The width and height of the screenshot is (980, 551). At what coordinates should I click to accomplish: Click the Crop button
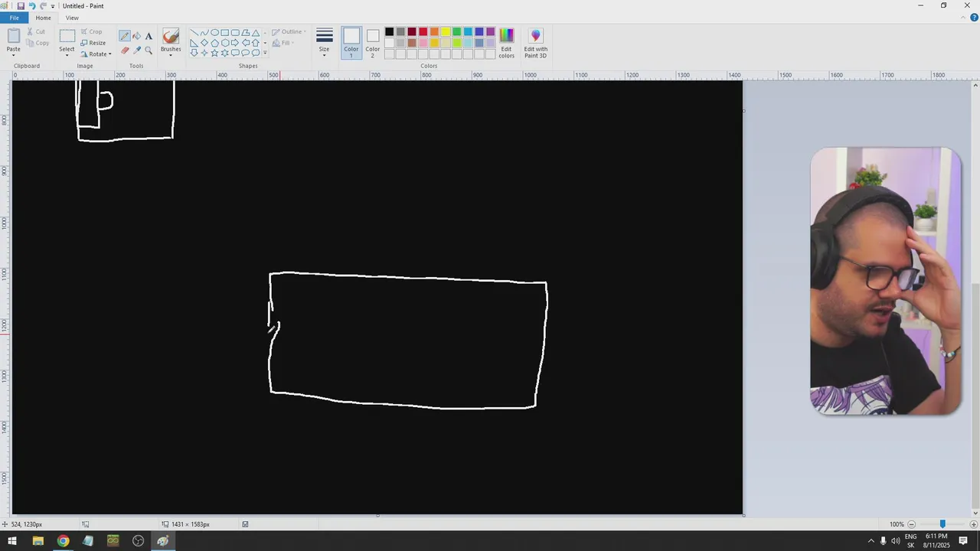(92, 32)
